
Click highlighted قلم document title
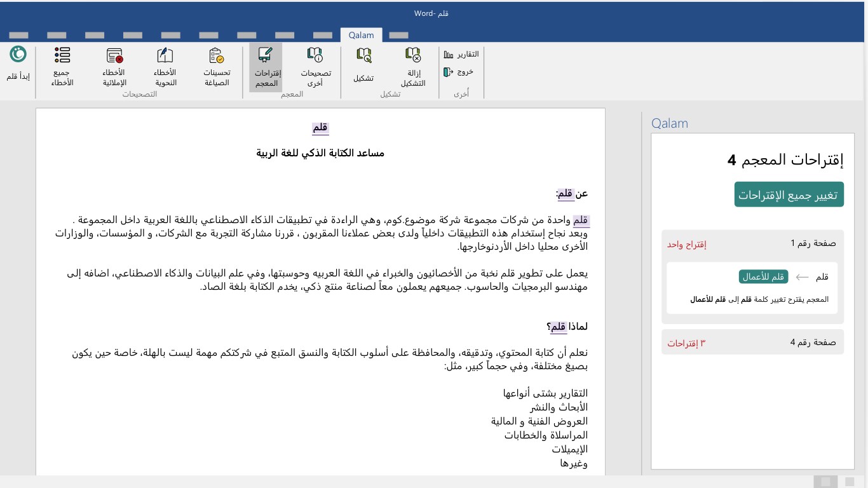[320, 128]
